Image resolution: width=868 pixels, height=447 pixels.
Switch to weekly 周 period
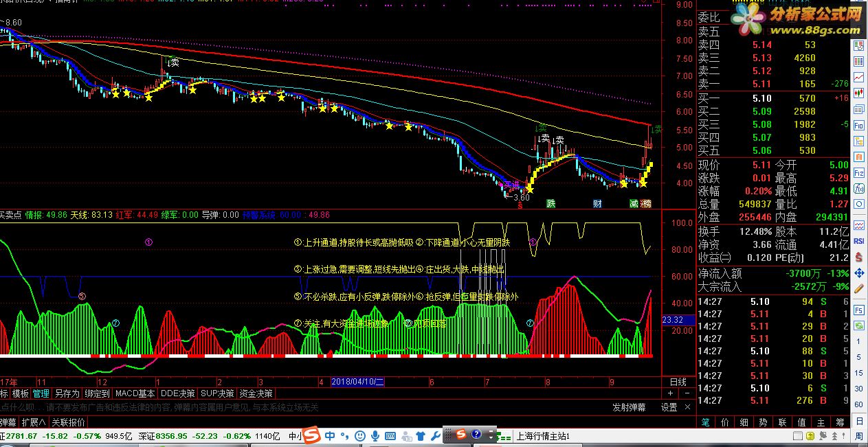tap(858, 437)
